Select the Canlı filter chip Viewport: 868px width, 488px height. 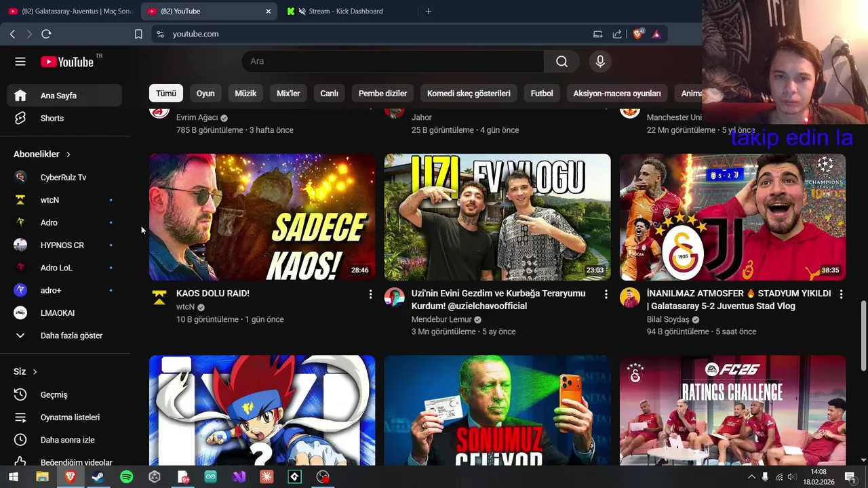329,94
